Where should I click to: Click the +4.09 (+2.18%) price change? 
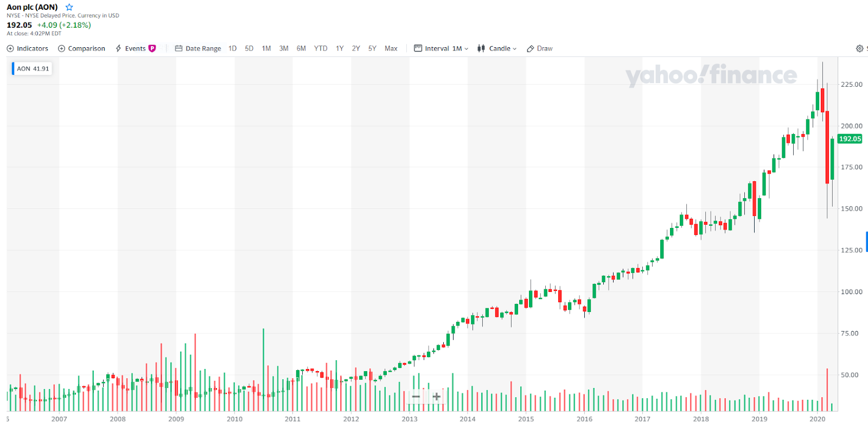point(64,25)
